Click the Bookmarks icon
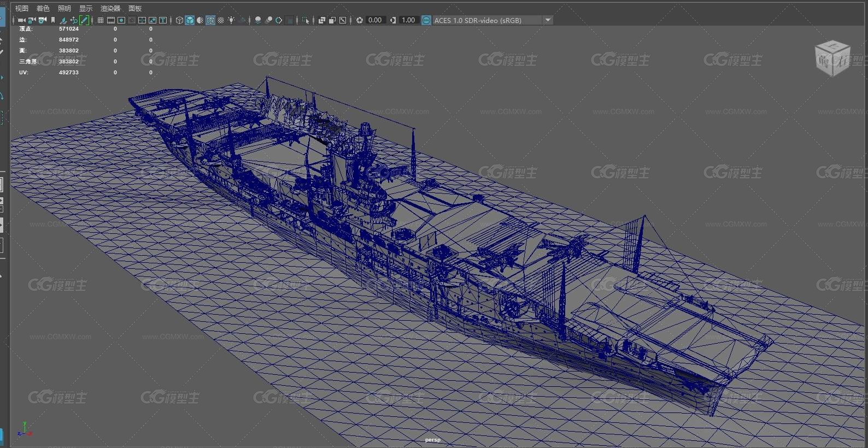868x448 pixels. pos(53,20)
